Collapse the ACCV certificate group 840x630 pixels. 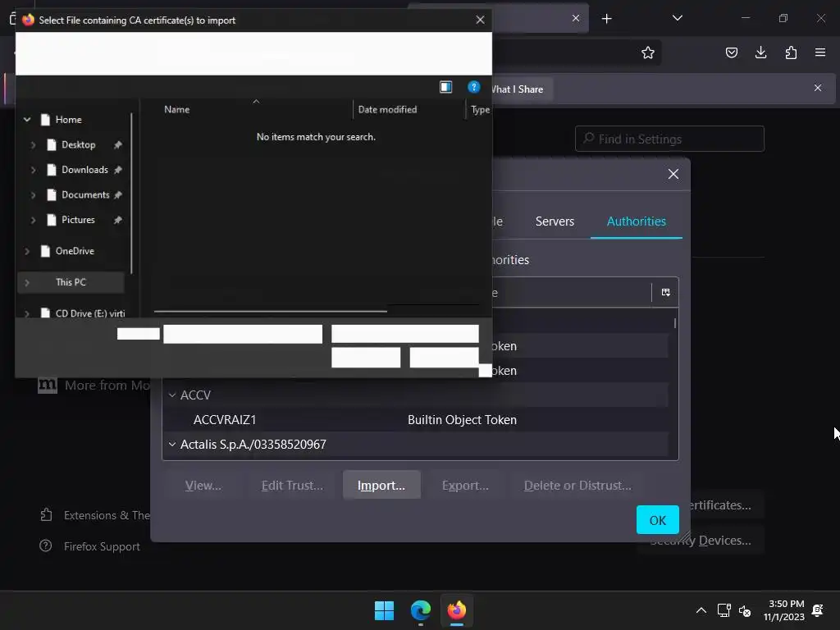[x=172, y=395]
